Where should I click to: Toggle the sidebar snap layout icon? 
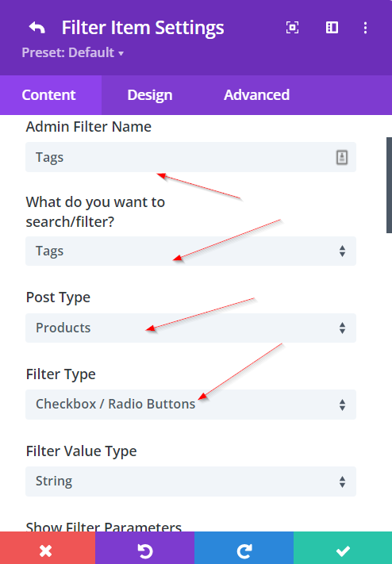point(332,27)
